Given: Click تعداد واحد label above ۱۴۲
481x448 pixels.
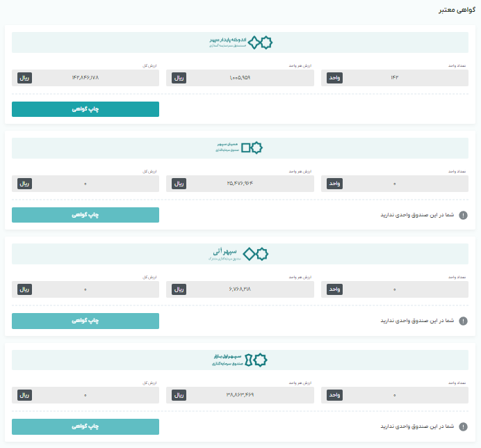Looking at the screenshot, I should pyautogui.click(x=457, y=65).
